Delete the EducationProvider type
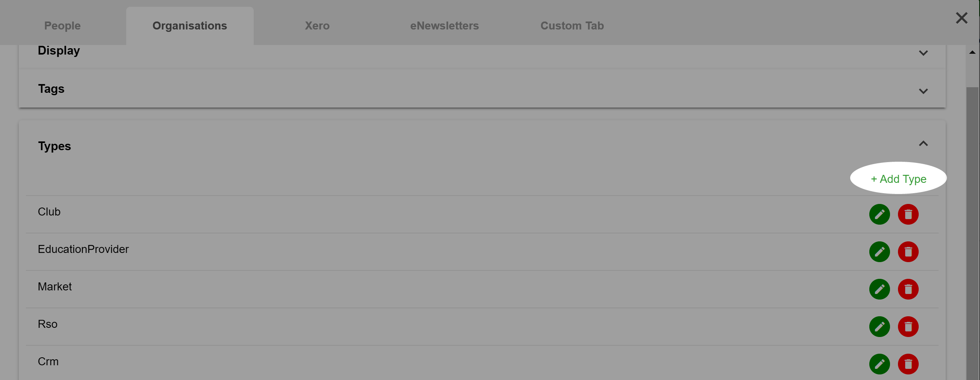The width and height of the screenshot is (980, 380). coord(908,252)
